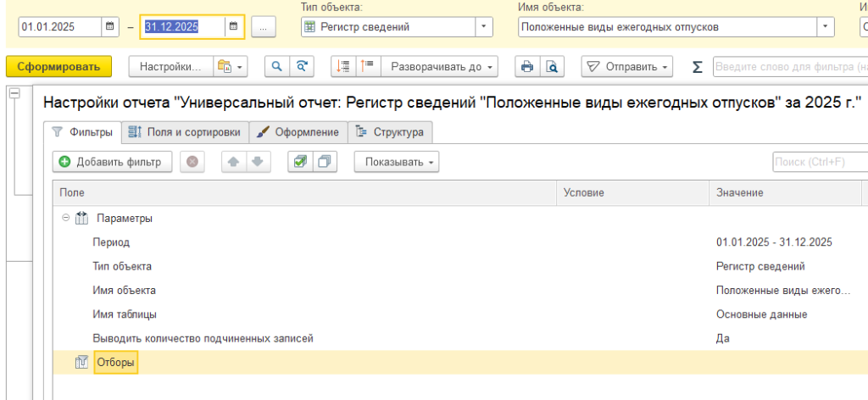Screen dimensions: 868x400
Task: Switch to the Поля и сортировки tab
Action: point(185,132)
